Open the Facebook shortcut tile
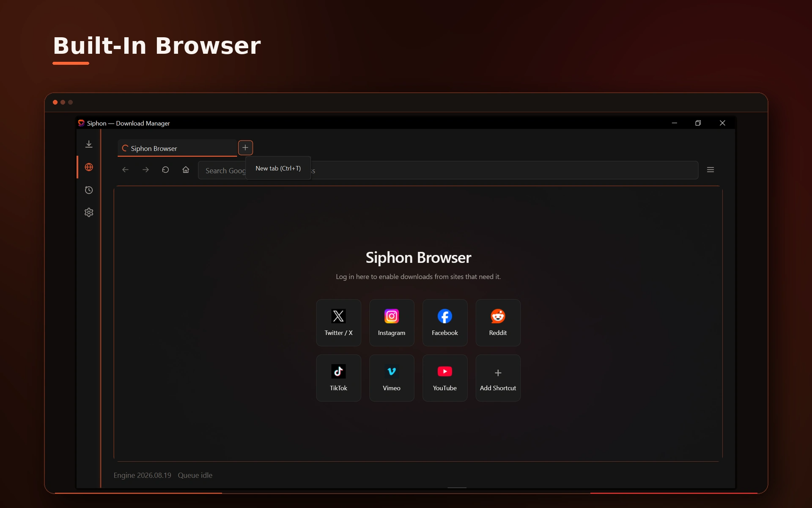 445,323
